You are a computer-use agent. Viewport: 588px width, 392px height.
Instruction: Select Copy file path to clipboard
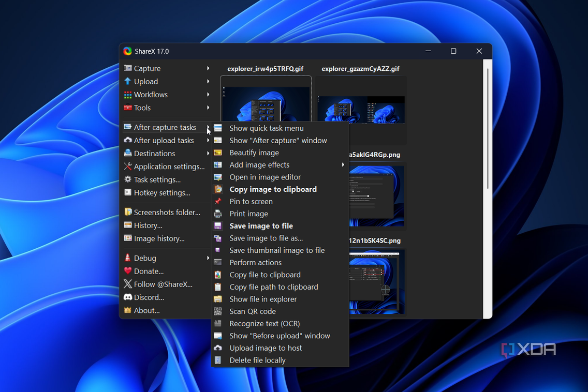[280, 287]
